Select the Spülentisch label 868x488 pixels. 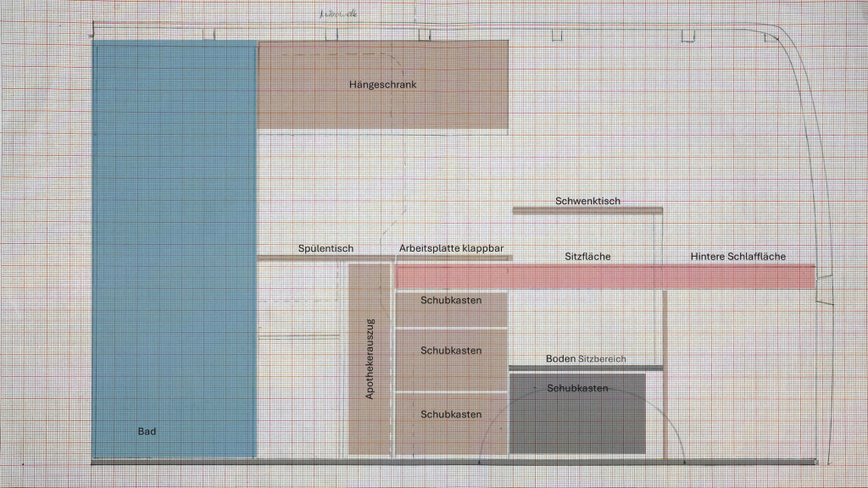(325, 249)
